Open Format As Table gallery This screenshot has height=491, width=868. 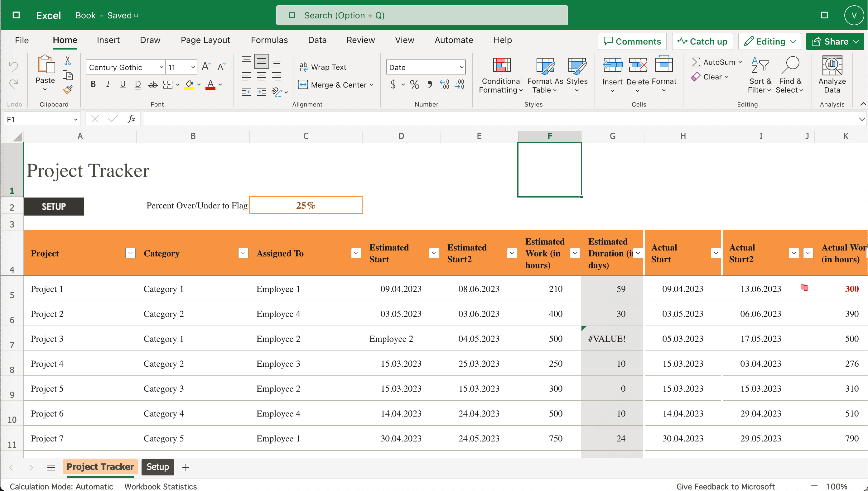click(545, 75)
